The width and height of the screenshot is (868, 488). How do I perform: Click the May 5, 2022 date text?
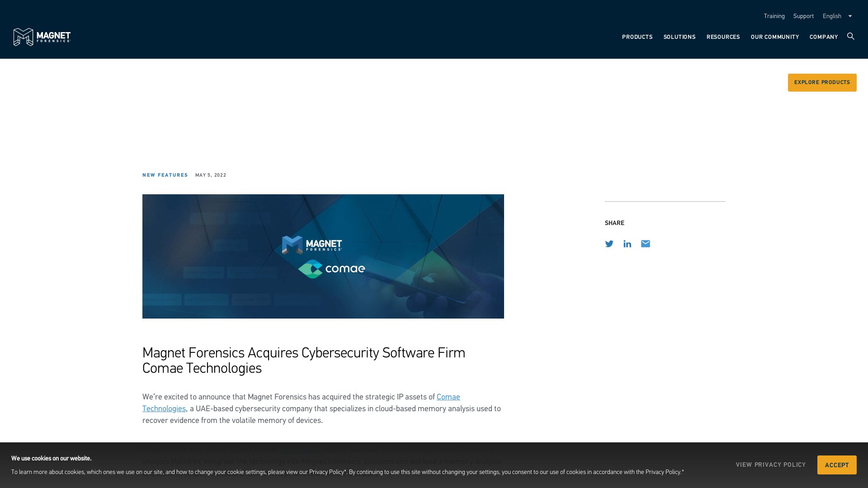[211, 175]
